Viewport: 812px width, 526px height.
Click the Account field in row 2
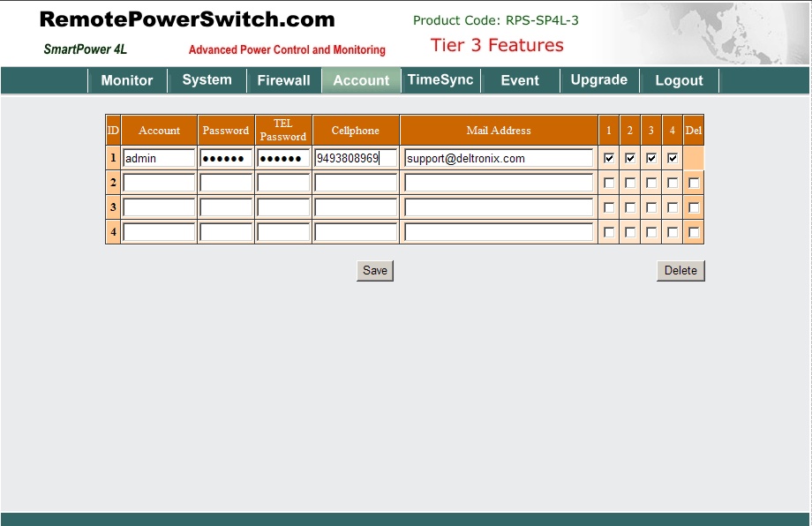pos(159,183)
